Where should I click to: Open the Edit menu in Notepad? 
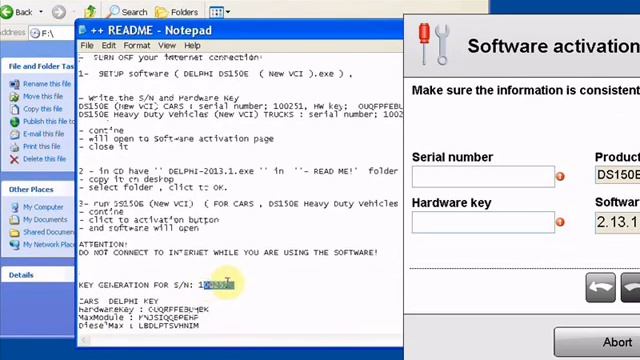[x=109, y=45]
